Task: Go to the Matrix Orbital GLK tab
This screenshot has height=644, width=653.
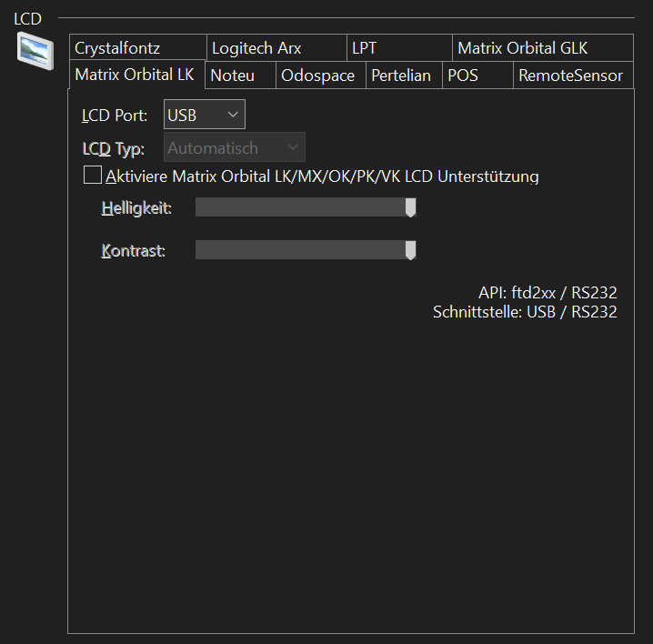Action: 522,48
